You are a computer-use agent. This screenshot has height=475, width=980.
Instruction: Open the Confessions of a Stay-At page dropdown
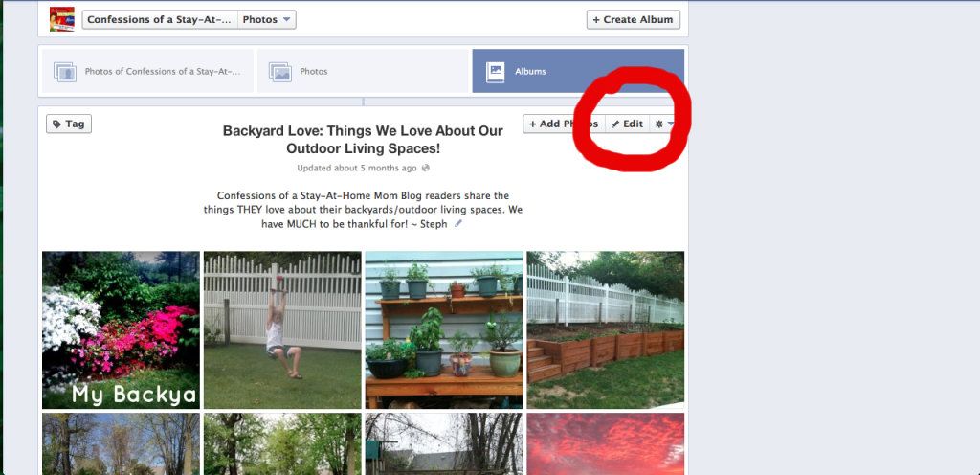click(x=160, y=19)
